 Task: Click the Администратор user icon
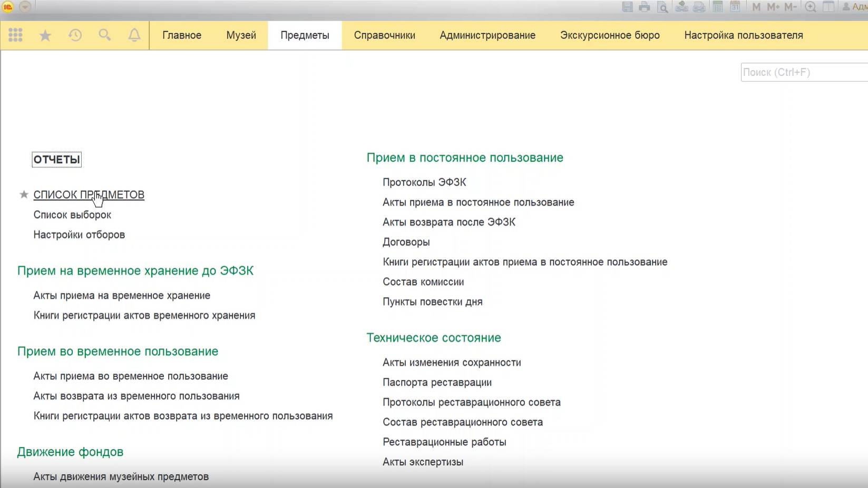[845, 7]
